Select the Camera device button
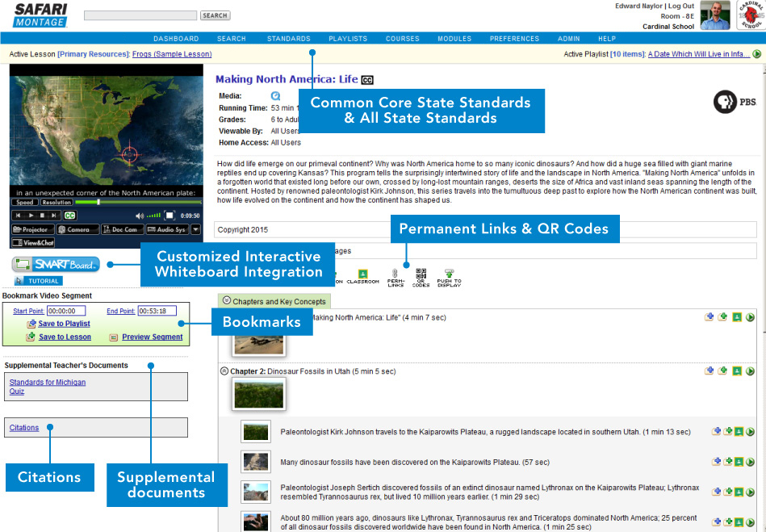 (x=77, y=229)
